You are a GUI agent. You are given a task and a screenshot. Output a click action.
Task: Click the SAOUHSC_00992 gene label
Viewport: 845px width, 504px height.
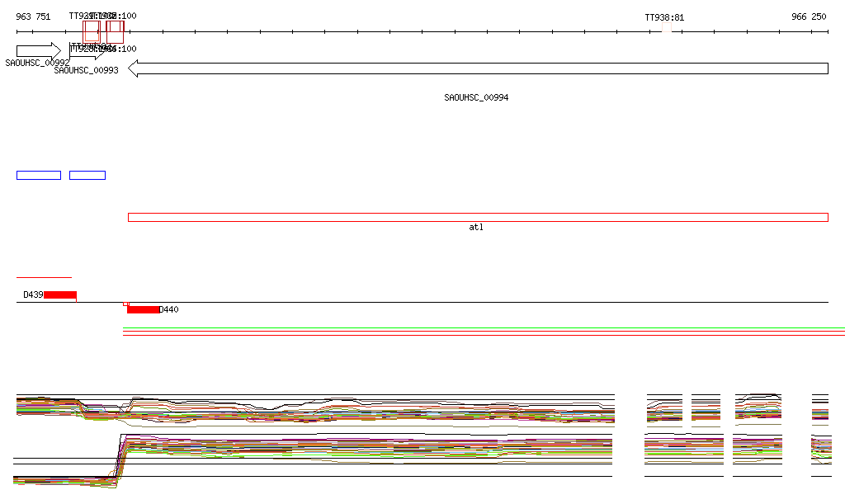(x=37, y=63)
